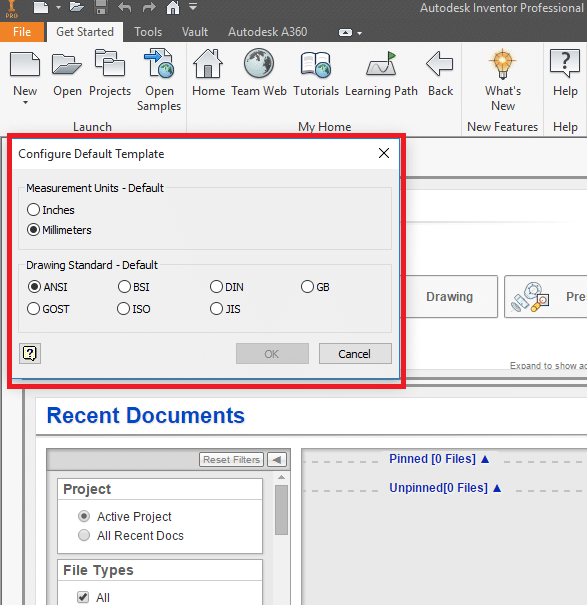Select the Millimeters measurement unit
The height and width of the screenshot is (605, 587).
click(x=59, y=230)
